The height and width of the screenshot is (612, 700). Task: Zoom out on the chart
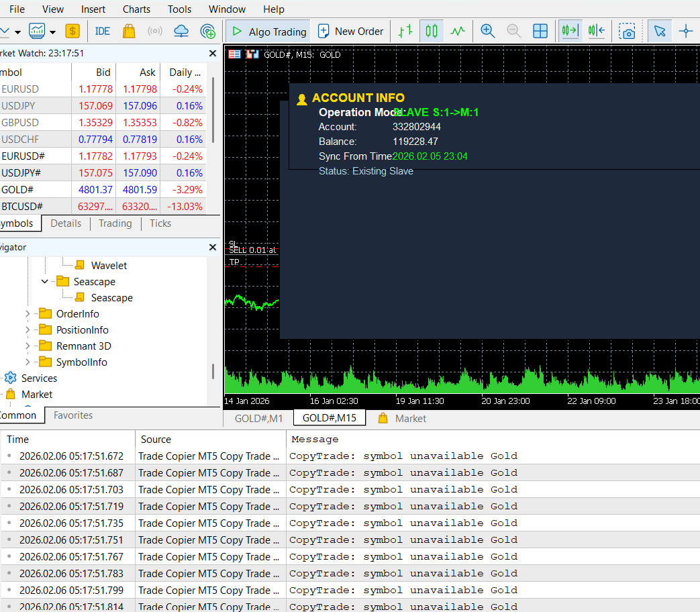513,31
